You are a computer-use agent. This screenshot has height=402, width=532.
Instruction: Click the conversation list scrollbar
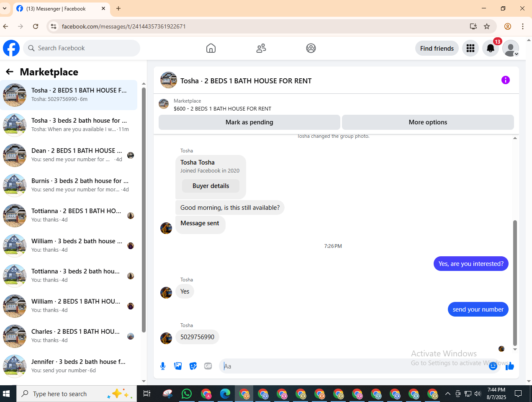click(x=144, y=209)
